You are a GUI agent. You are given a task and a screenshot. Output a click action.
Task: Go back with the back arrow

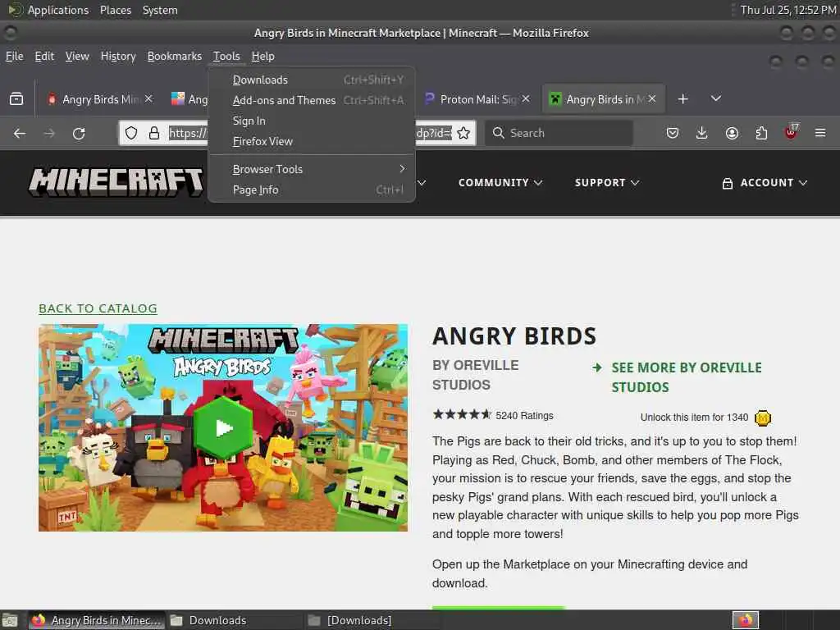coord(20,133)
